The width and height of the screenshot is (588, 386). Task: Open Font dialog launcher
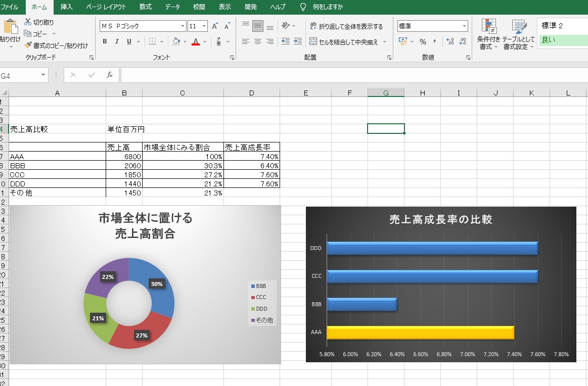coord(232,57)
